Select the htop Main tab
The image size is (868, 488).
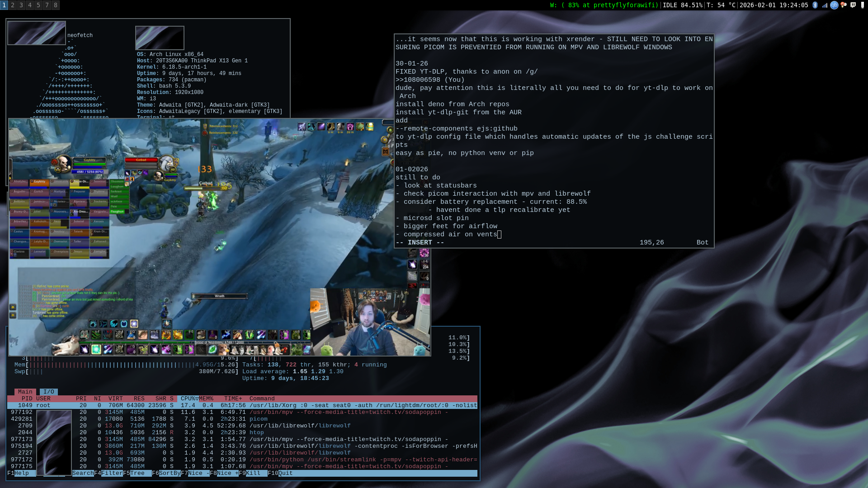tap(25, 392)
